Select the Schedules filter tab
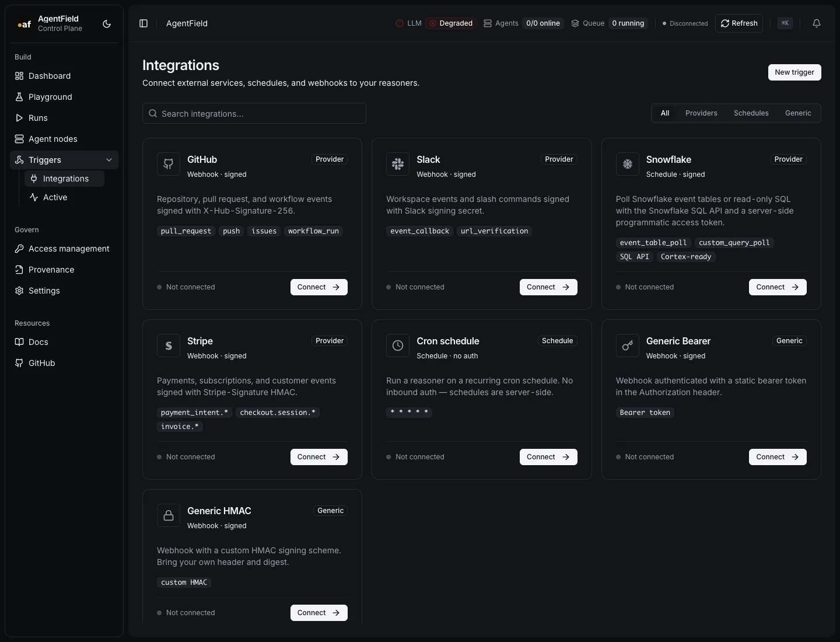The height and width of the screenshot is (642, 840). (751, 113)
